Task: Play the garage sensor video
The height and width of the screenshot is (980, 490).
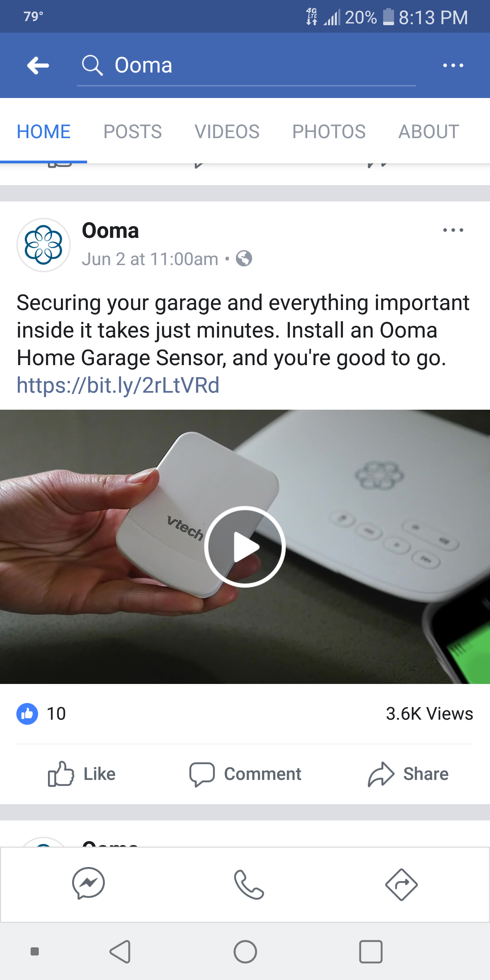Action: (x=245, y=547)
